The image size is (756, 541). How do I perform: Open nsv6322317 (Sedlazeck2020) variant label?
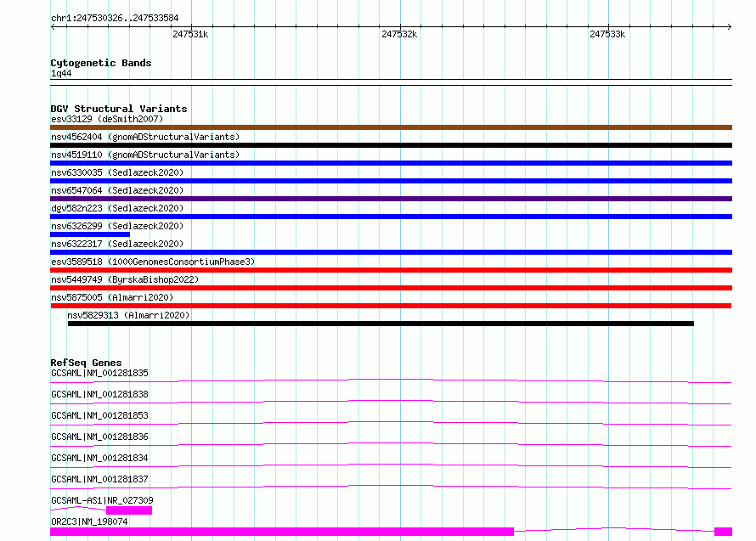pos(117,244)
